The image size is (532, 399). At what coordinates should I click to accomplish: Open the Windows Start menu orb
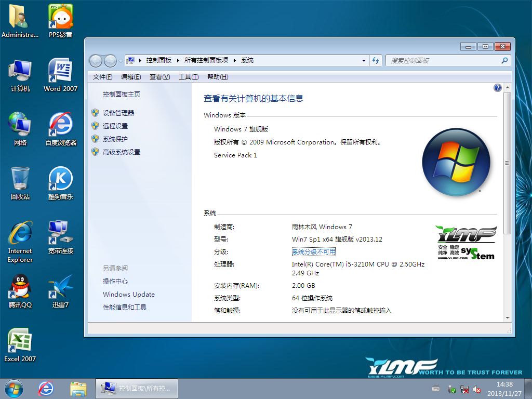(x=14, y=389)
